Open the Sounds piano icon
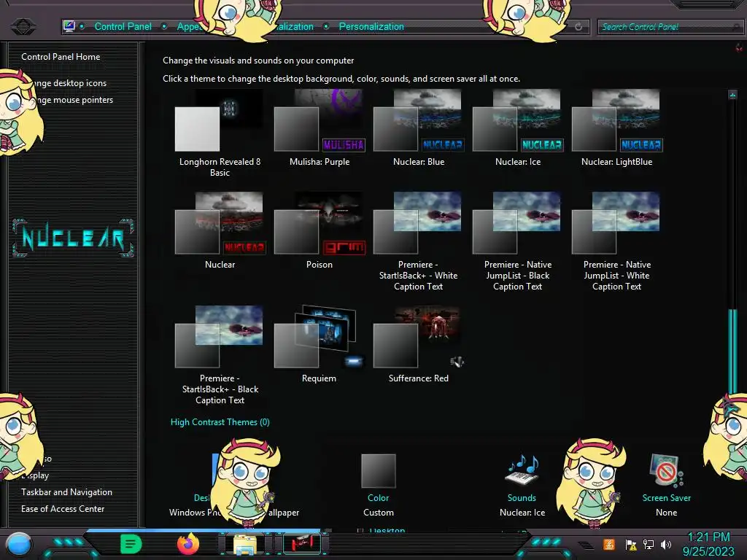The height and width of the screenshot is (560, 747). point(522,470)
